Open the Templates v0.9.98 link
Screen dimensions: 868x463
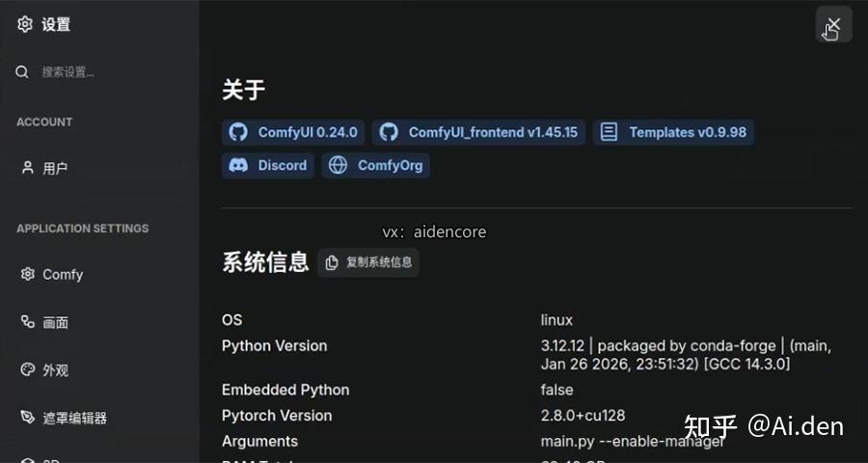click(673, 132)
